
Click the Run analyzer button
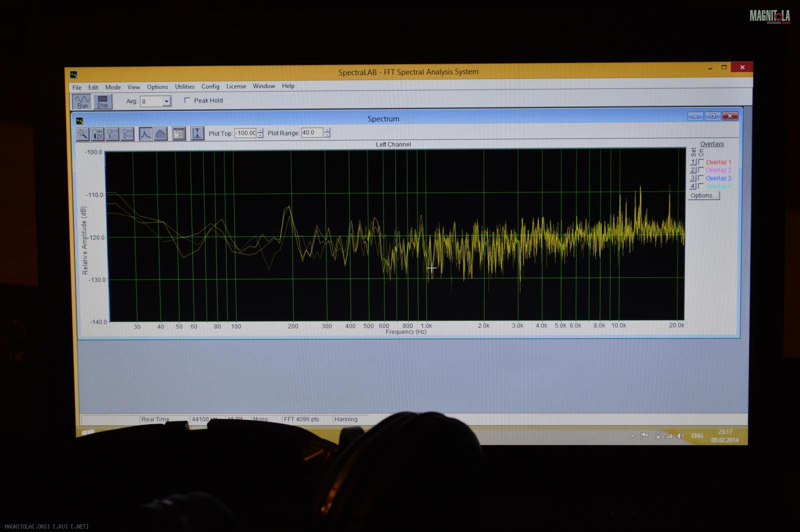point(82,101)
